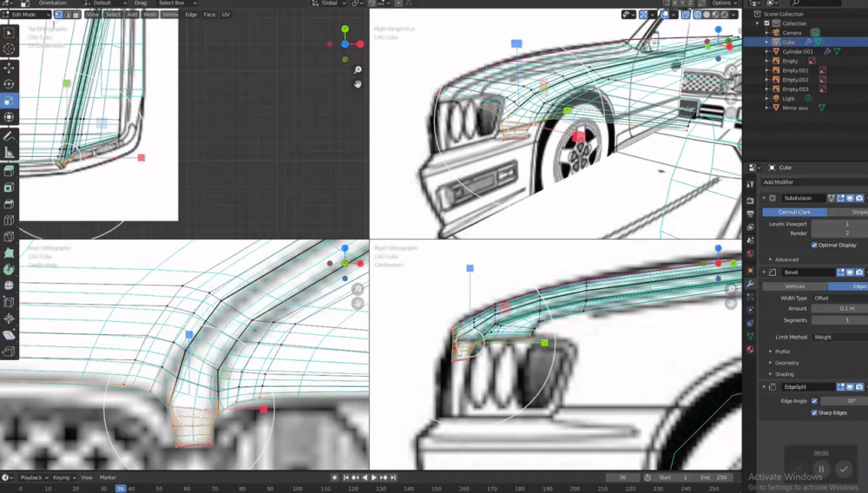Activate the highlighted Scale tool

9,101
